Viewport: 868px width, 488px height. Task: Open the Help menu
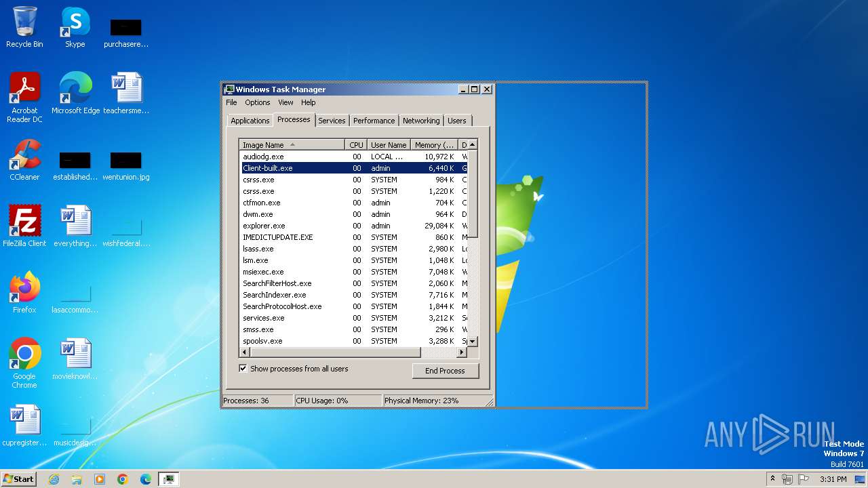309,102
